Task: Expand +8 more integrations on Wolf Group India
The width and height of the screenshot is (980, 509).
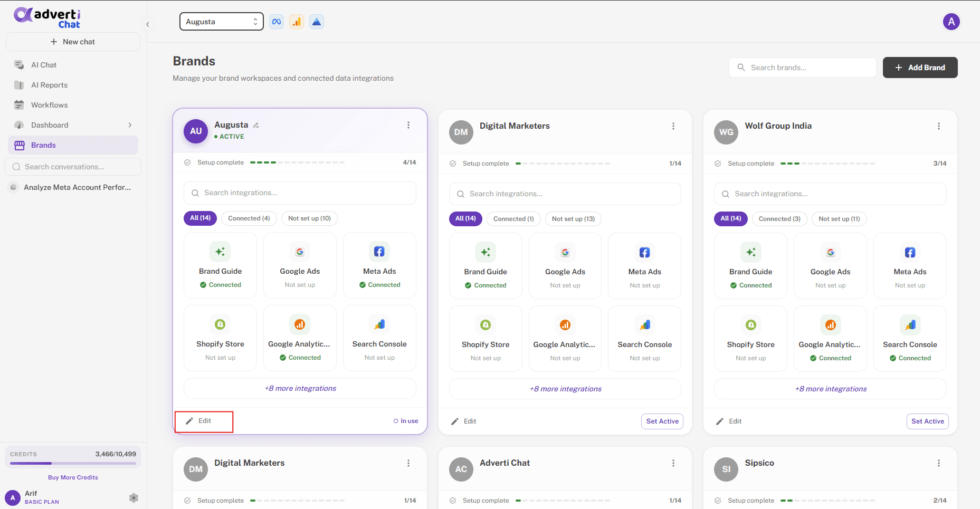Action: pyautogui.click(x=831, y=389)
